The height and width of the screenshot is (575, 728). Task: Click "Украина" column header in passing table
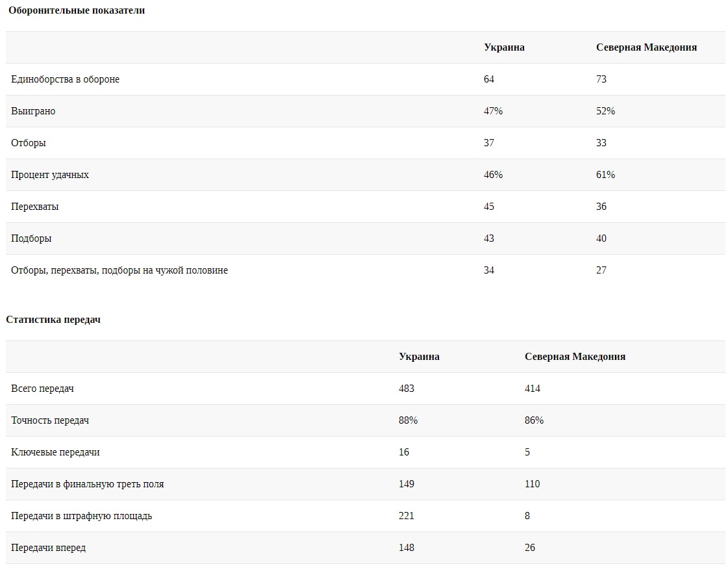tap(419, 357)
